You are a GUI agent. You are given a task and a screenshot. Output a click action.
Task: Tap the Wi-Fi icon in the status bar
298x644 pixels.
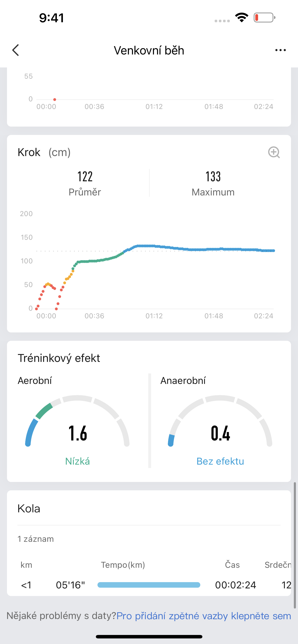(241, 17)
